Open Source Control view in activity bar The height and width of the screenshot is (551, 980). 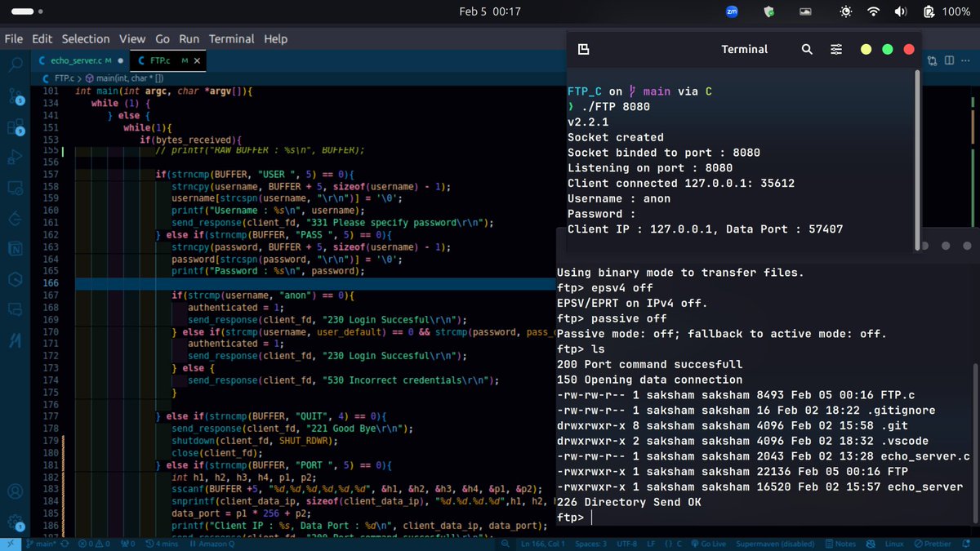(x=15, y=95)
